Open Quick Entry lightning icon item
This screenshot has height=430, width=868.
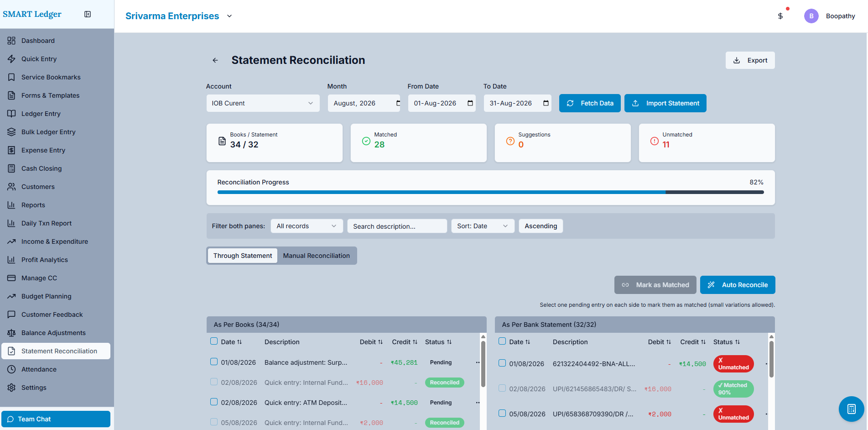(57, 59)
